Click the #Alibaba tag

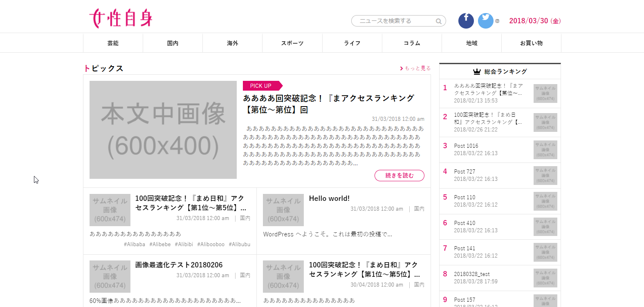[x=135, y=245]
